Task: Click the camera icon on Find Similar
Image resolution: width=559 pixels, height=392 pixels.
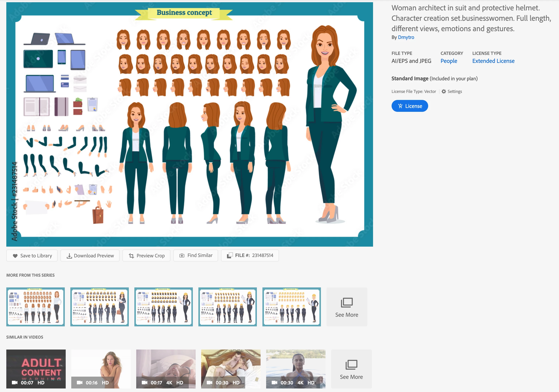Action: [x=182, y=256]
